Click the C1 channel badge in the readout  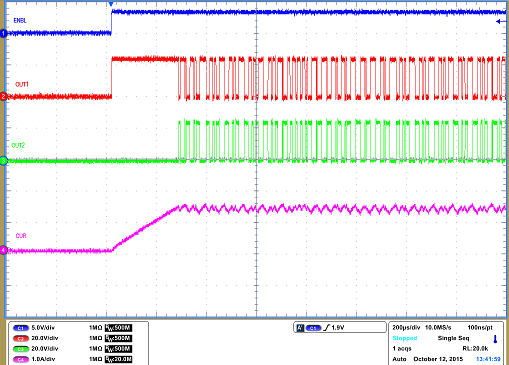coord(21,328)
